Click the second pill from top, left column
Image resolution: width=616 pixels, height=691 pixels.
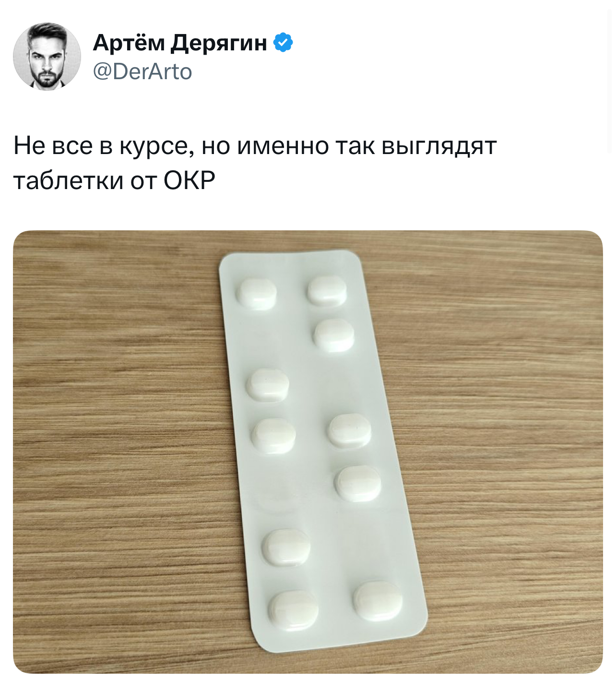tap(268, 384)
